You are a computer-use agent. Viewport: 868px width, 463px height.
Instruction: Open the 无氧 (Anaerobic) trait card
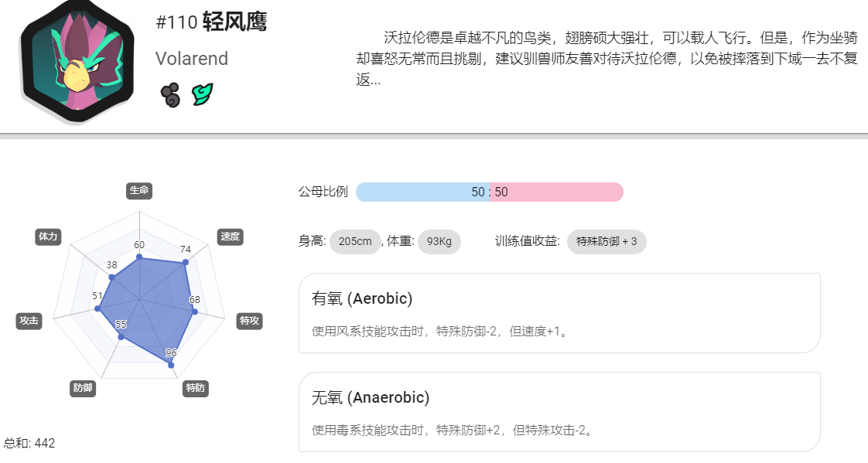(x=559, y=412)
